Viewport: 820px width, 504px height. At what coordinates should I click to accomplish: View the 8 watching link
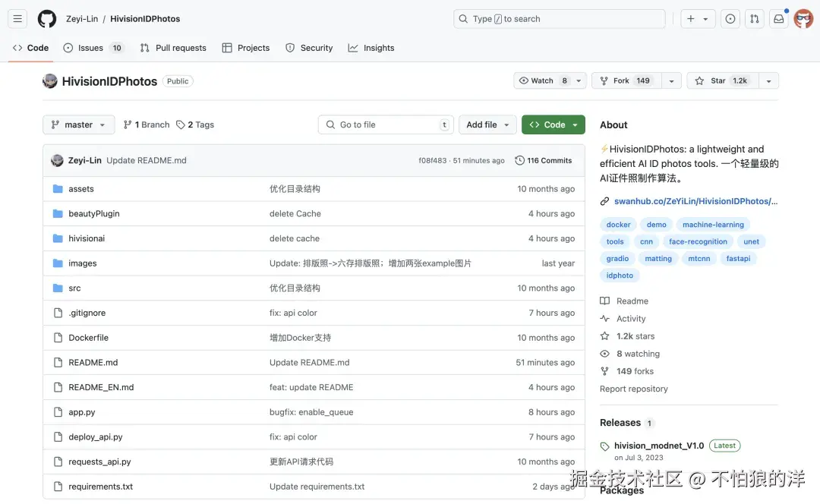(x=629, y=354)
